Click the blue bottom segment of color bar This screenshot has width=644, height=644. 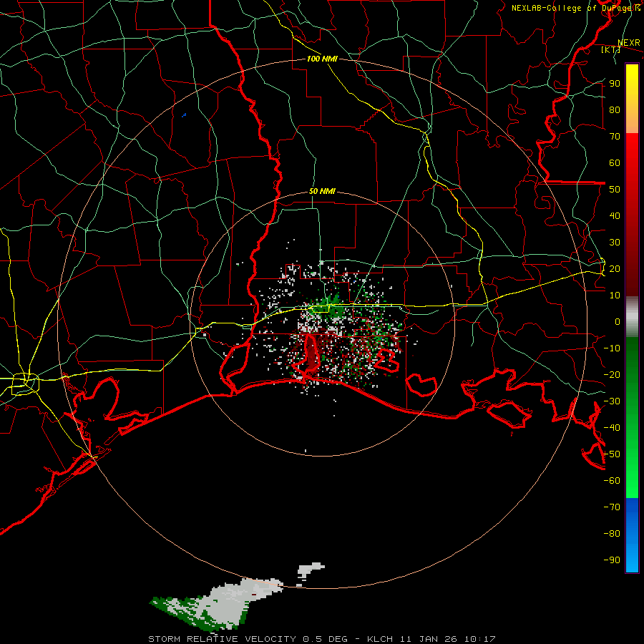(632, 535)
